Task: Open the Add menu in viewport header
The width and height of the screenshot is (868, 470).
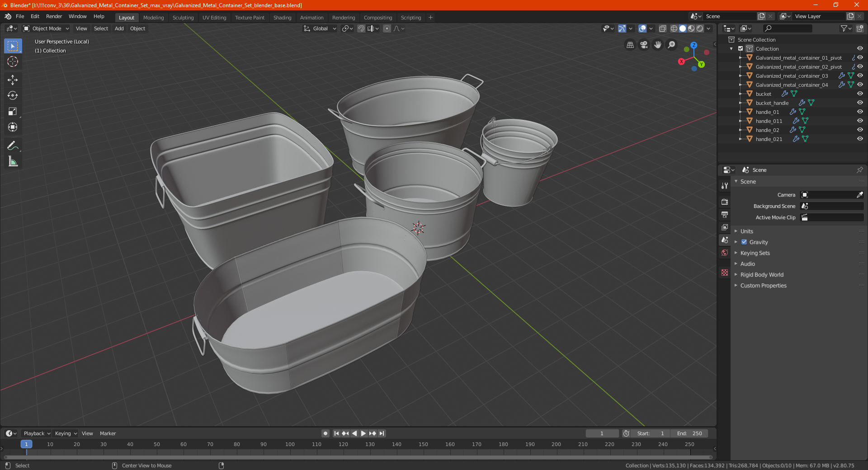Action: tap(119, 28)
